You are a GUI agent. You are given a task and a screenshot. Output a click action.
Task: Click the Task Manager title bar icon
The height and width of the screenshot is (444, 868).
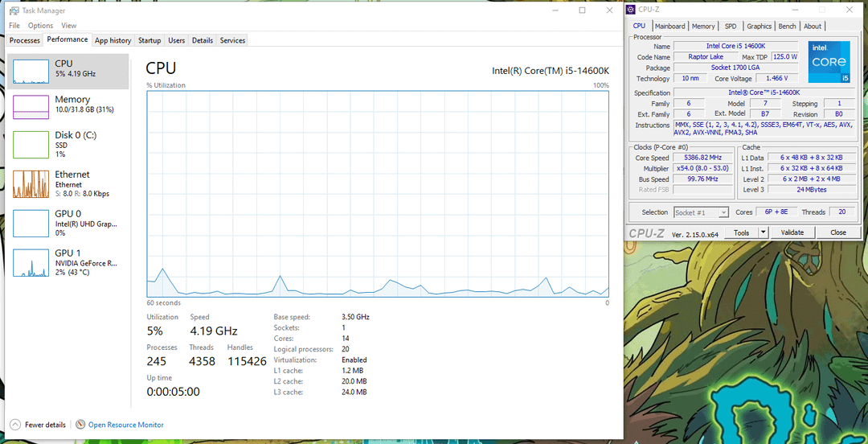pos(14,10)
